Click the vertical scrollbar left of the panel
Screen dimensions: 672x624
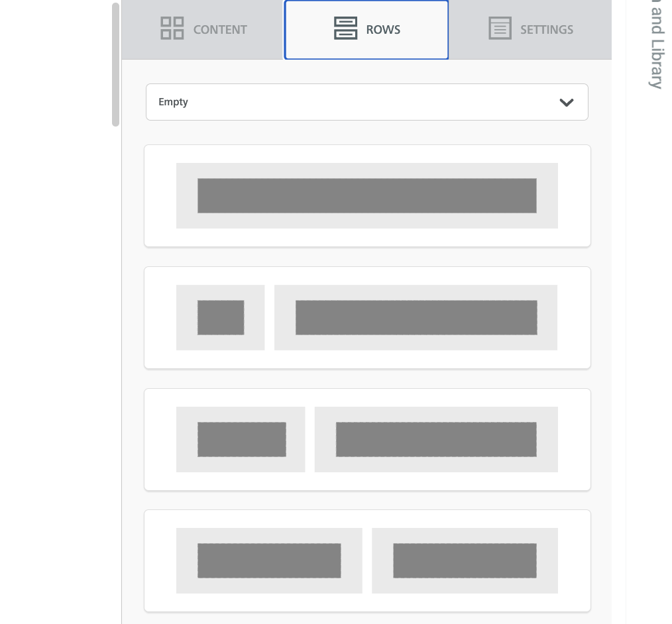[115, 64]
